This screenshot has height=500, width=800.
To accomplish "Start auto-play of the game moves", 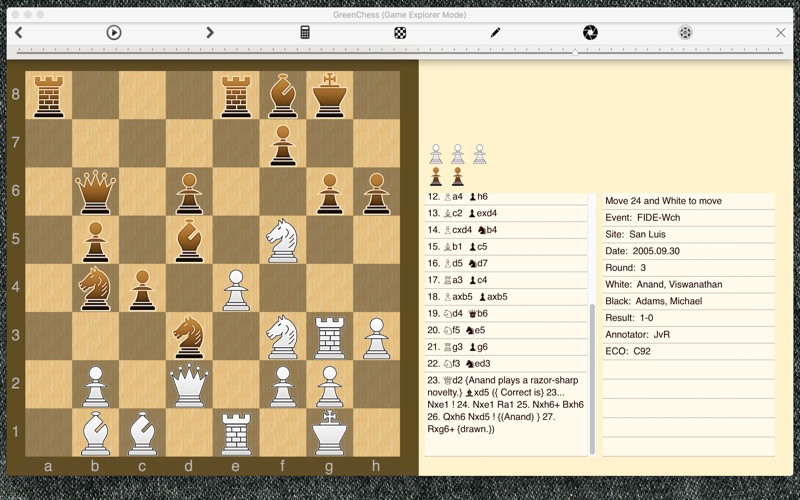I will click(114, 33).
